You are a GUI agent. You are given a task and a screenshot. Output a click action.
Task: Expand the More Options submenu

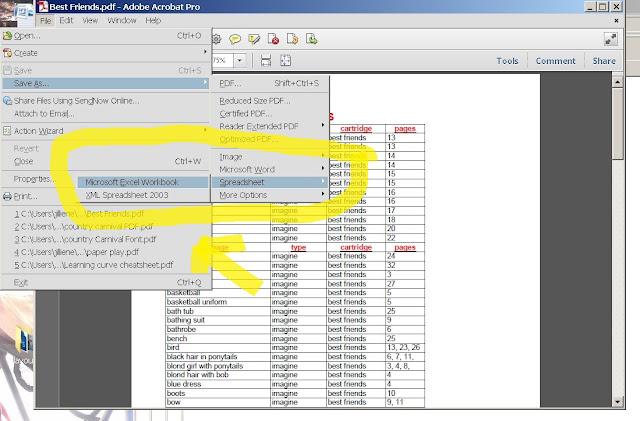tap(269, 195)
